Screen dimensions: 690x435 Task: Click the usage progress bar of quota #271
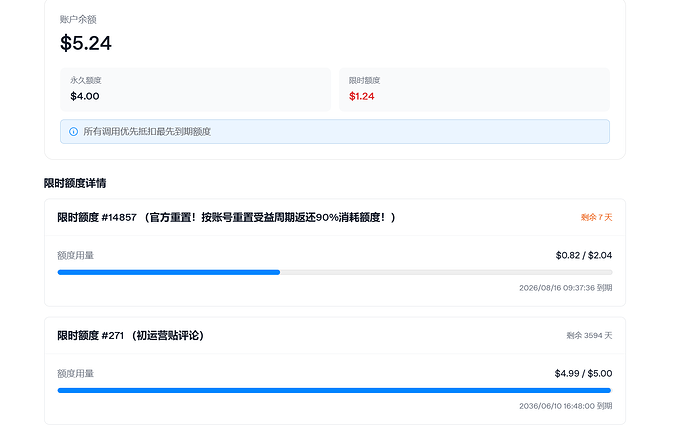pos(335,391)
